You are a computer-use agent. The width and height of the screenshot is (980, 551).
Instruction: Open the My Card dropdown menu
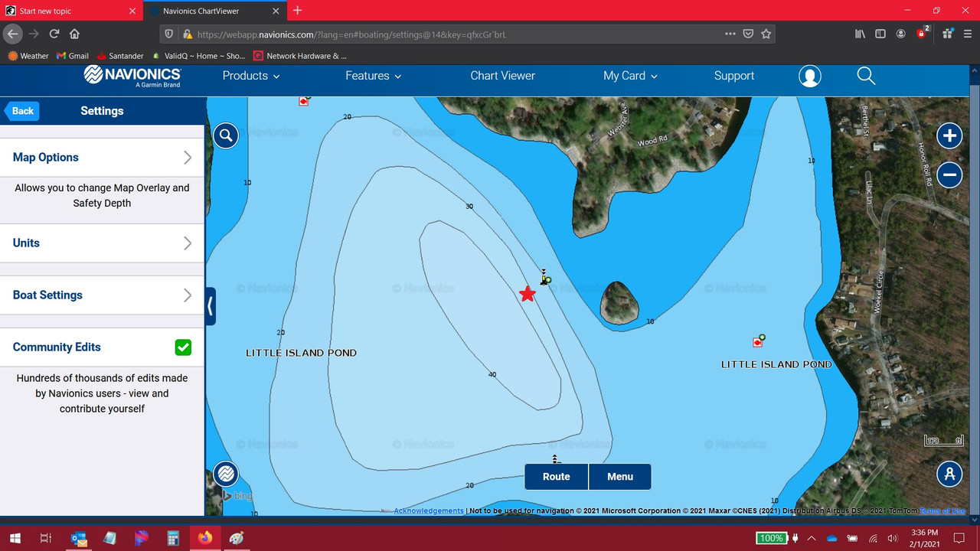point(630,76)
